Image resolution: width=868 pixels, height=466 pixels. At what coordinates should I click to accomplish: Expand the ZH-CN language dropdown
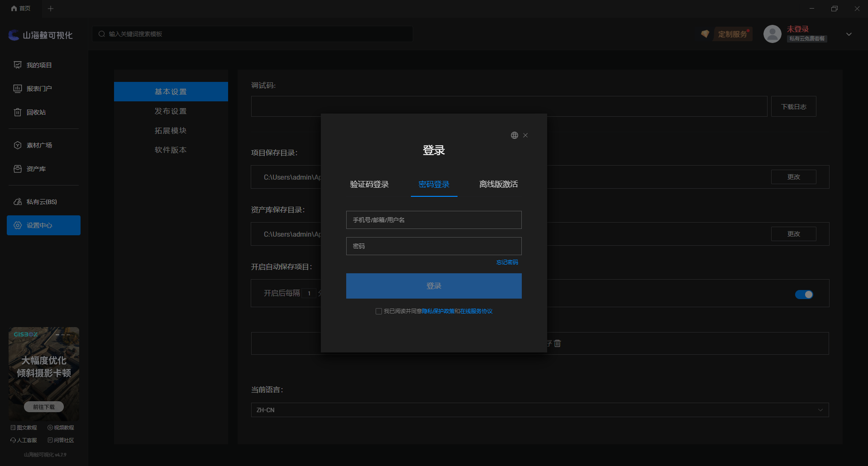pos(540,410)
